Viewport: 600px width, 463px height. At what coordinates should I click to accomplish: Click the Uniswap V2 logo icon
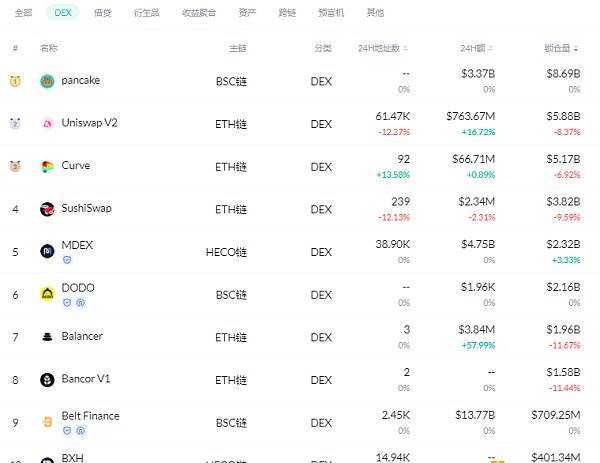[x=47, y=124]
